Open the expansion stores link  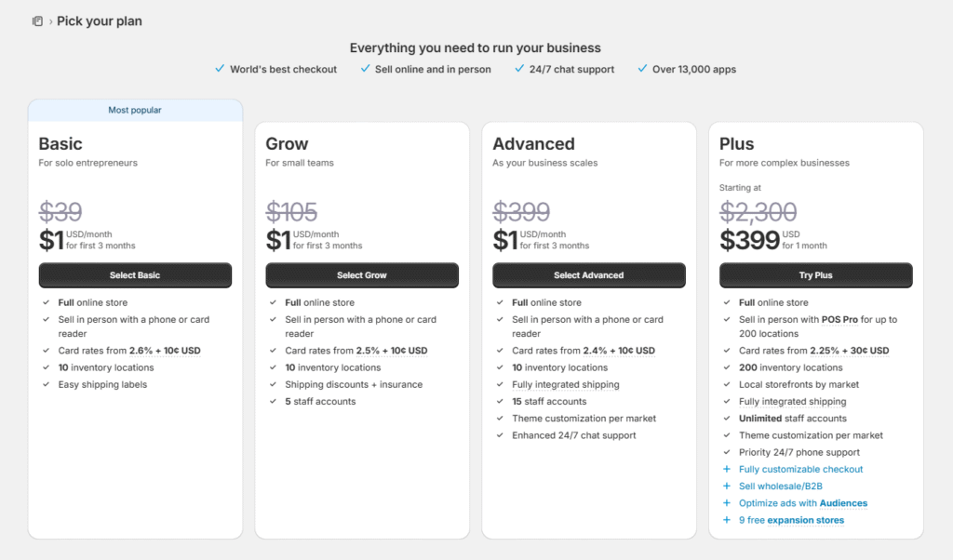point(806,520)
